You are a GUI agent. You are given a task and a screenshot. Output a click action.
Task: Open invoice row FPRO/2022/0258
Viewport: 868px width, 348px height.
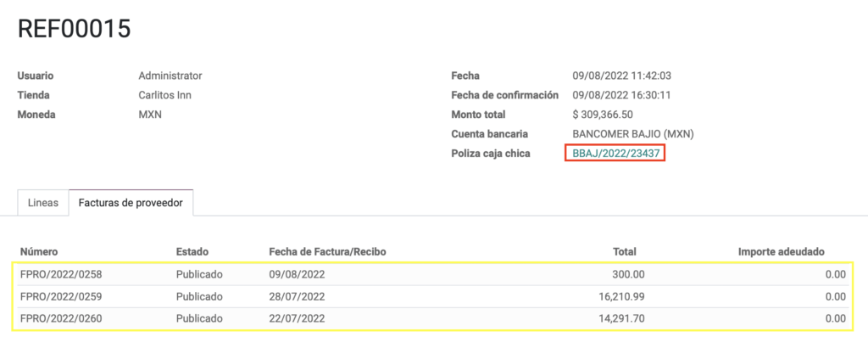click(x=432, y=274)
